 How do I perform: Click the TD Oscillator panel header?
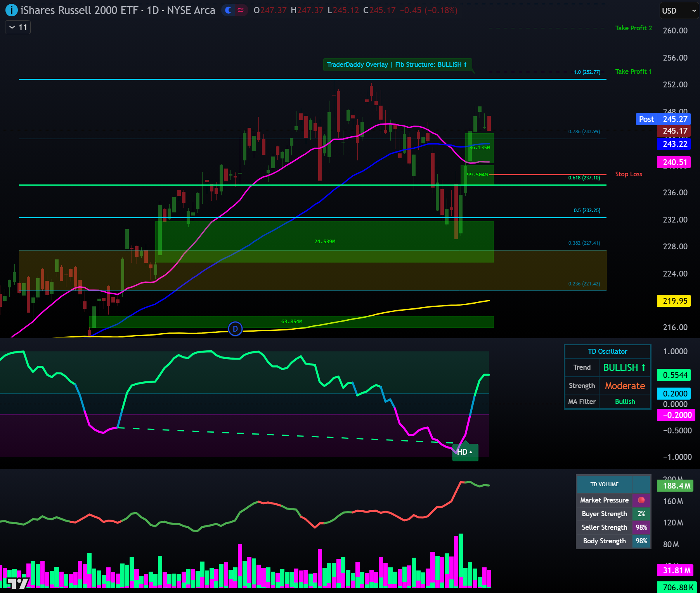[607, 351]
